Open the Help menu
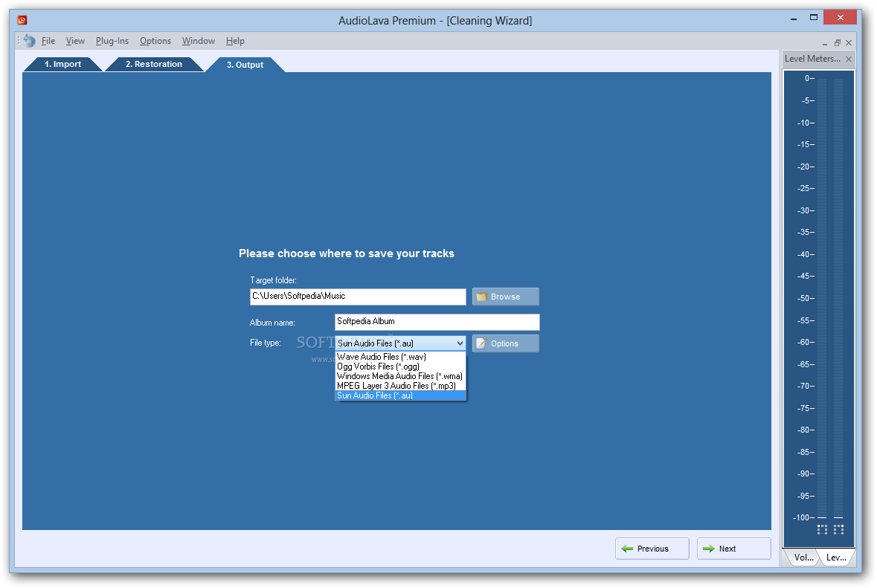This screenshot has height=588, width=877. coord(236,41)
